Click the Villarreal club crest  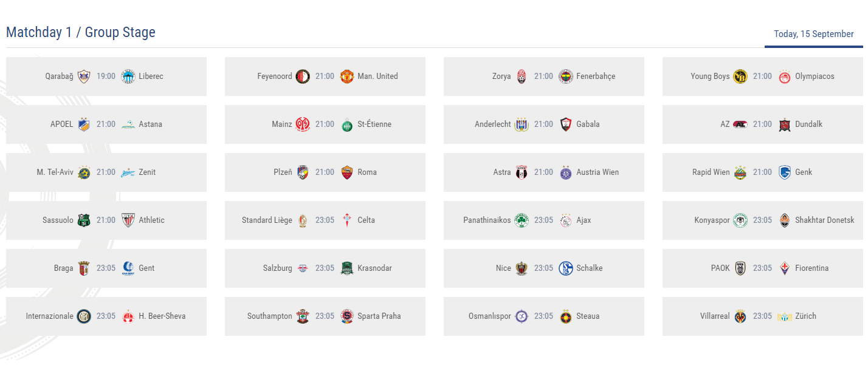740,316
